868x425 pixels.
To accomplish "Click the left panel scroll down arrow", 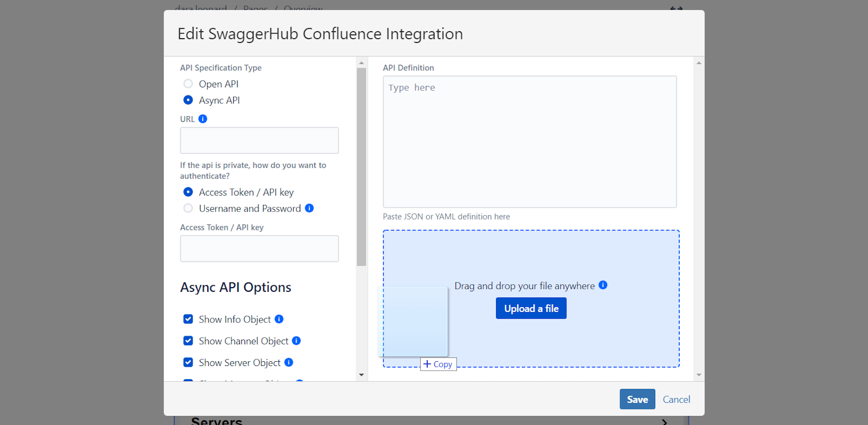I will coord(362,375).
